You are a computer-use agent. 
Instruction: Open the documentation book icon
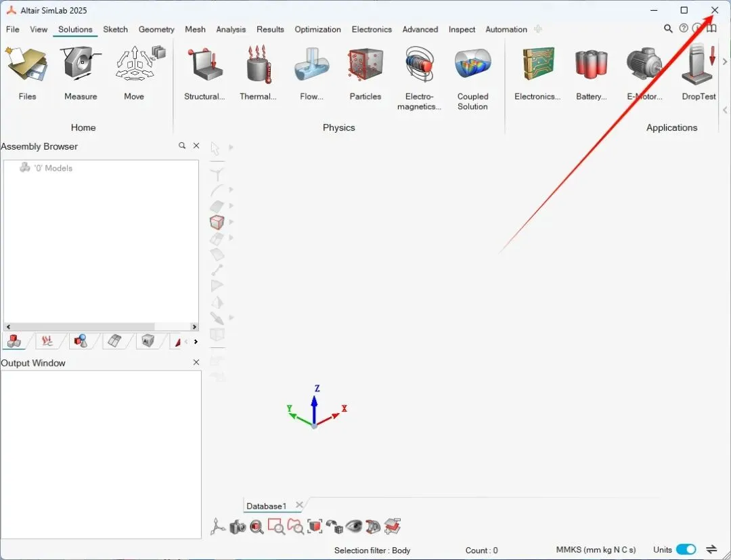(x=711, y=28)
